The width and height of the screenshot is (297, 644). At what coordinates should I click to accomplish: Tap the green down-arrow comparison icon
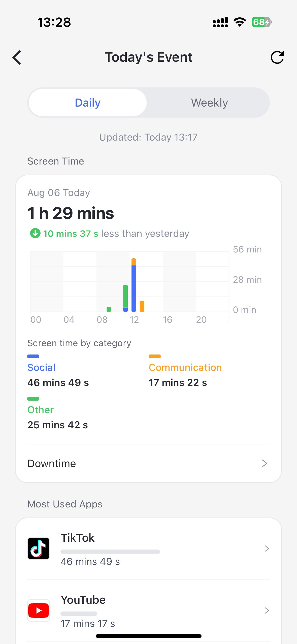pyautogui.click(x=35, y=233)
